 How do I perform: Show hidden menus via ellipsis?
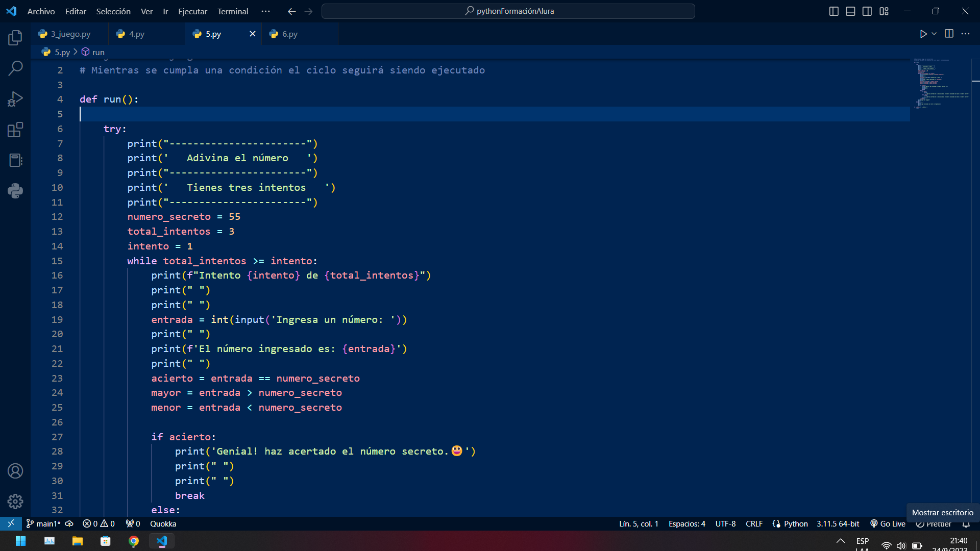point(265,11)
